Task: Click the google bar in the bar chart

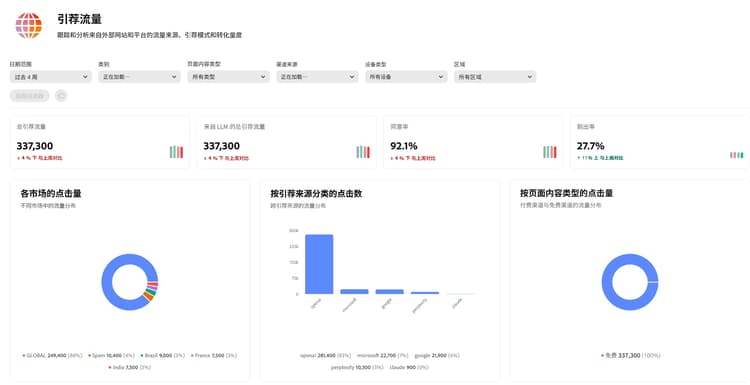Action: pyautogui.click(x=389, y=291)
